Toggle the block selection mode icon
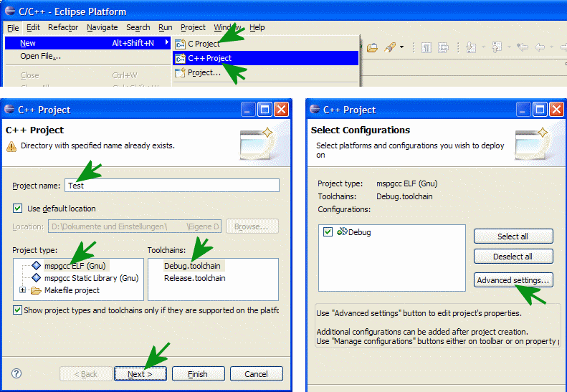 tap(443, 47)
